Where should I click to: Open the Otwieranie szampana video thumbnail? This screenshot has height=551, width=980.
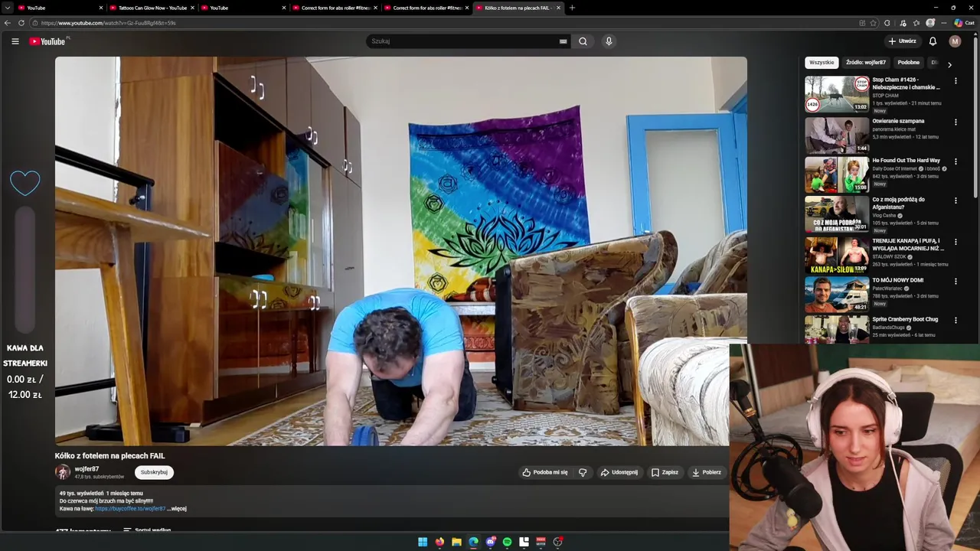click(x=837, y=135)
